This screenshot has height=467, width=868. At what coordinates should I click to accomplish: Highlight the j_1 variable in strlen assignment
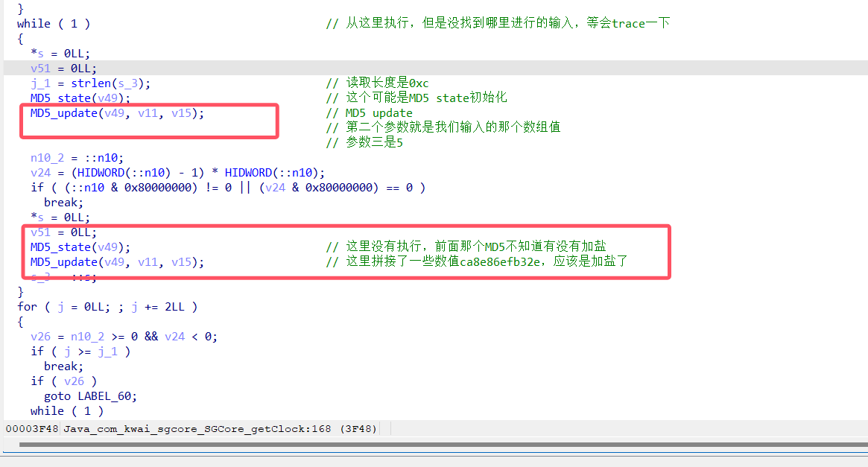pyautogui.click(x=39, y=83)
